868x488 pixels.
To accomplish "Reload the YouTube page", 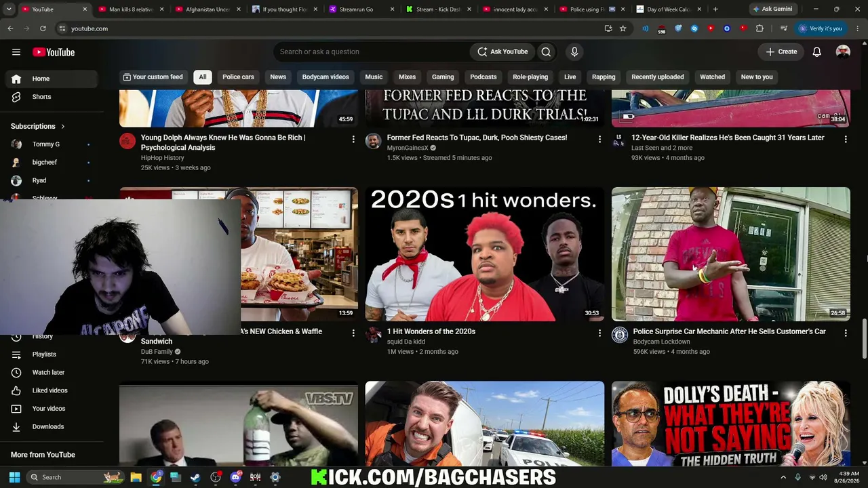I will (43, 28).
